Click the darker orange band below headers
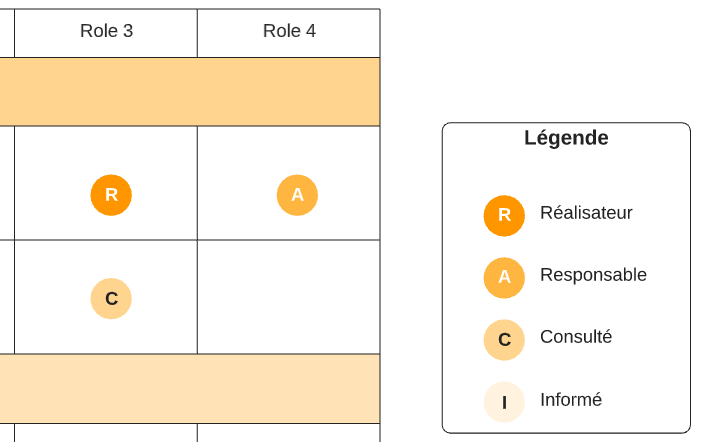 point(190,91)
